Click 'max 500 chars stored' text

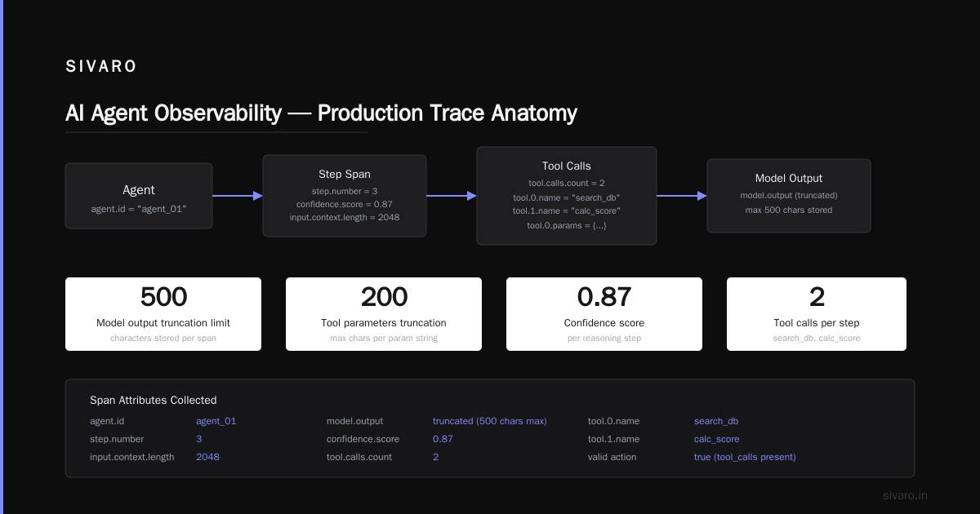[789, 210]
